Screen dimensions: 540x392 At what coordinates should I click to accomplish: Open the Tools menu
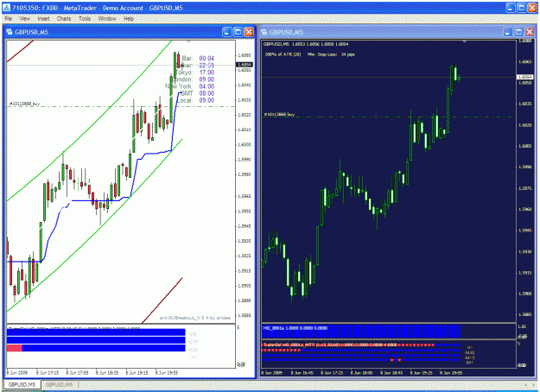85,19
